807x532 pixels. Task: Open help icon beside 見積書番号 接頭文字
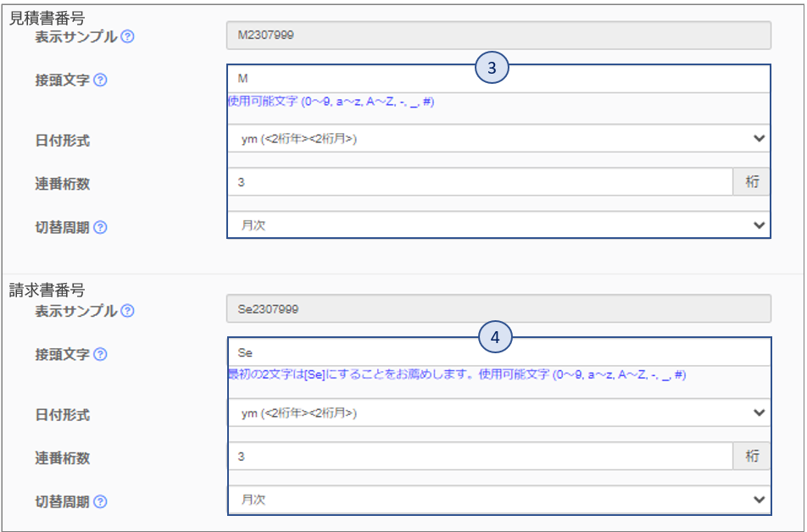click(x=100, y=80)
